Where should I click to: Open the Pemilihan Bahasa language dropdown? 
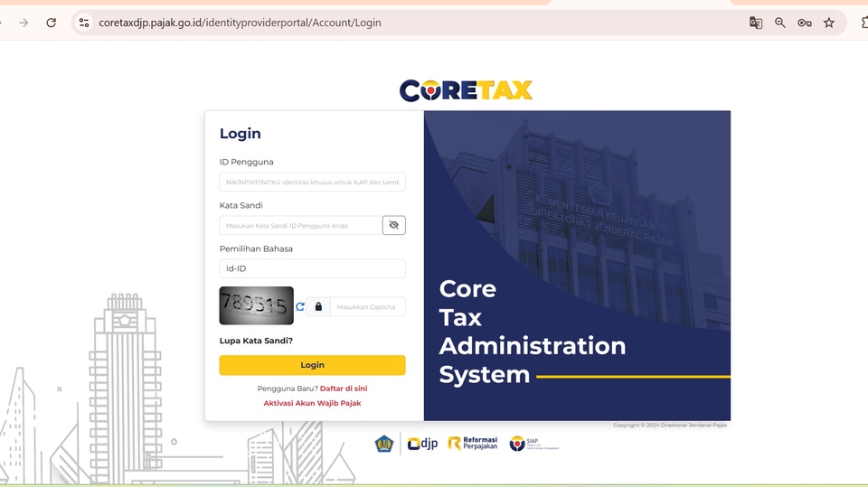click(x=312, y=268)
